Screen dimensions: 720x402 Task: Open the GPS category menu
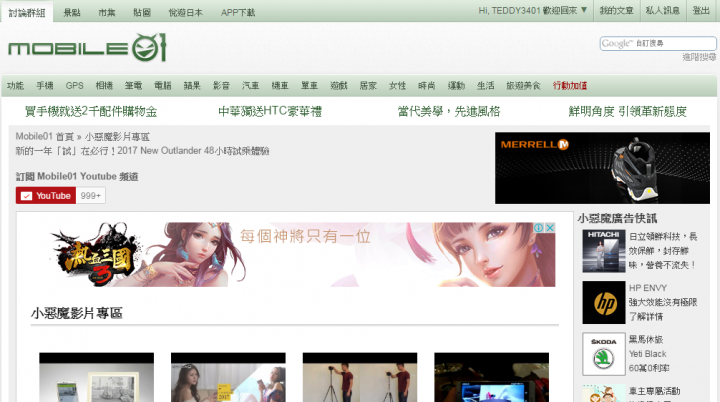click(74, 85)
